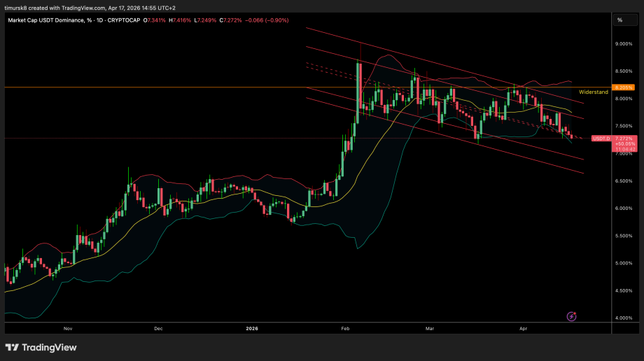Click the 9.000% level on the price scale
Viewport: 644px width, 361px height.
(x=624, y=44)
